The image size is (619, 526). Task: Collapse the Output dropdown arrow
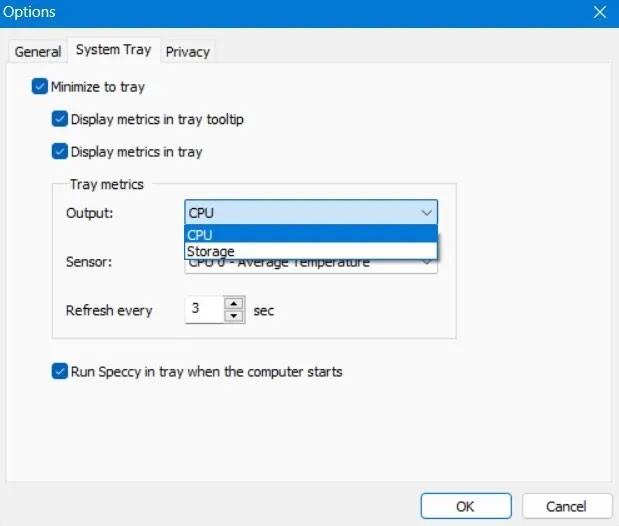coord(427,213)
